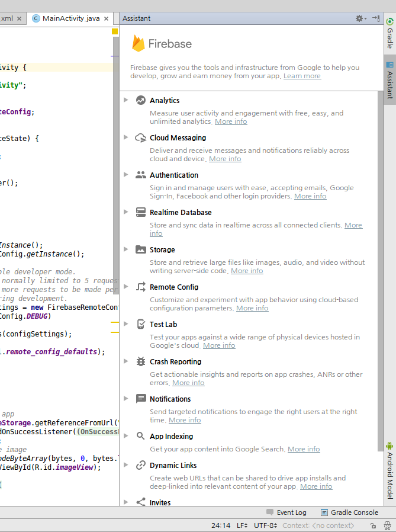
Task: Click the Java class icon on MainActivity tab
Action: click(x=36, y=18)
